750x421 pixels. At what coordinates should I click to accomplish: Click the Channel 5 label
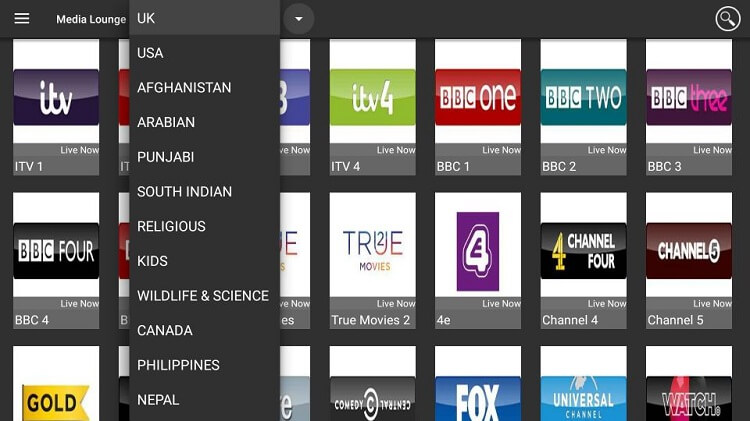pyautogui.click(x=675, y=320)
